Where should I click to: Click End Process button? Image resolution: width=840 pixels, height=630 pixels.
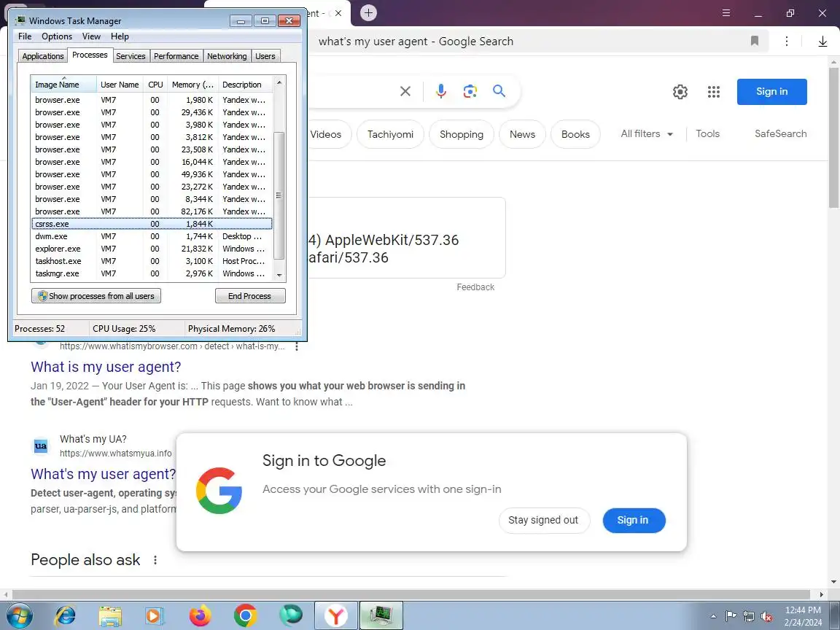coord(250,296)
